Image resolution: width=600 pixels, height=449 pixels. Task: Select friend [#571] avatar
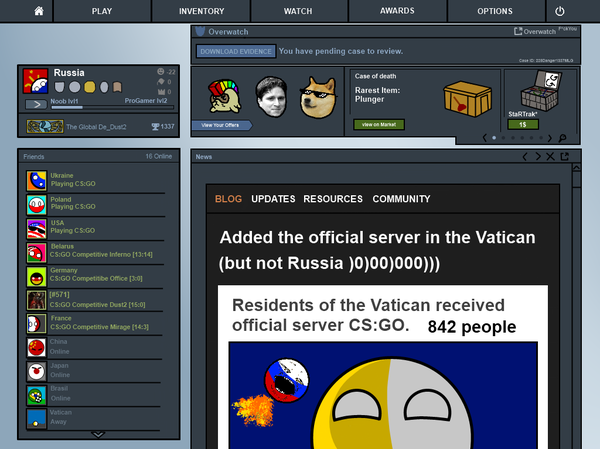[36, 300]
